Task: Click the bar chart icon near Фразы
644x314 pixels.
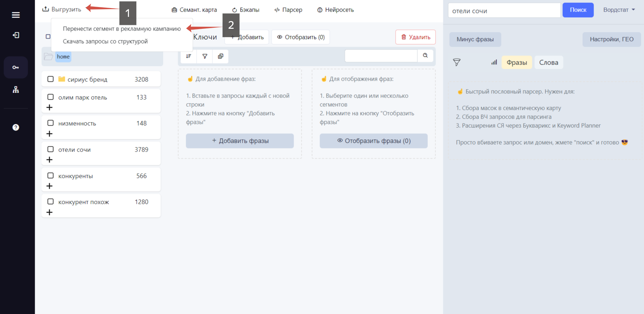Action: (x=494, y=62)
